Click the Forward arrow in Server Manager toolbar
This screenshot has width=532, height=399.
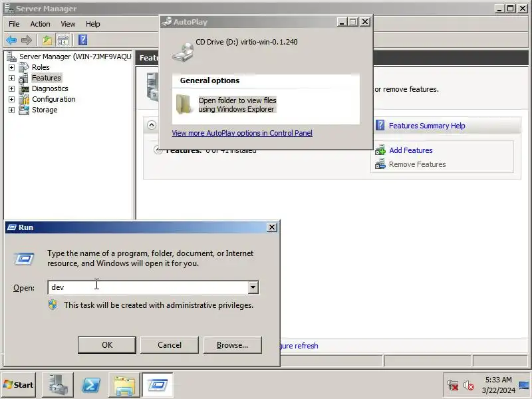(x=27, y=41)
